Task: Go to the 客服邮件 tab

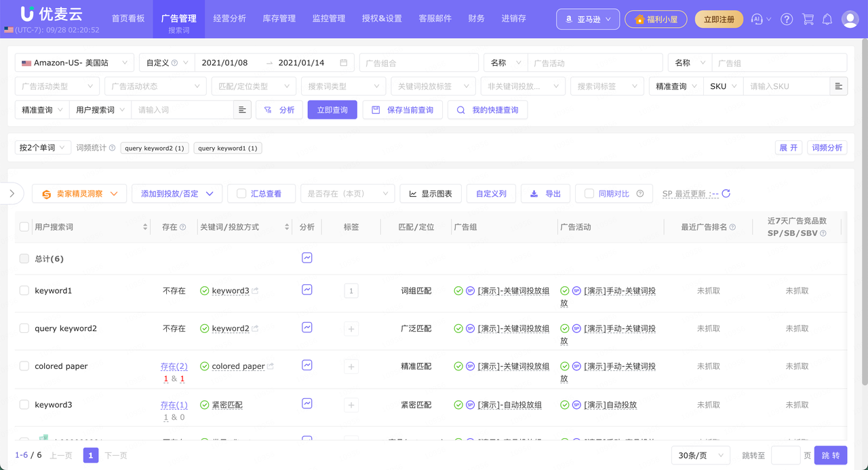Action: (435, 18)
